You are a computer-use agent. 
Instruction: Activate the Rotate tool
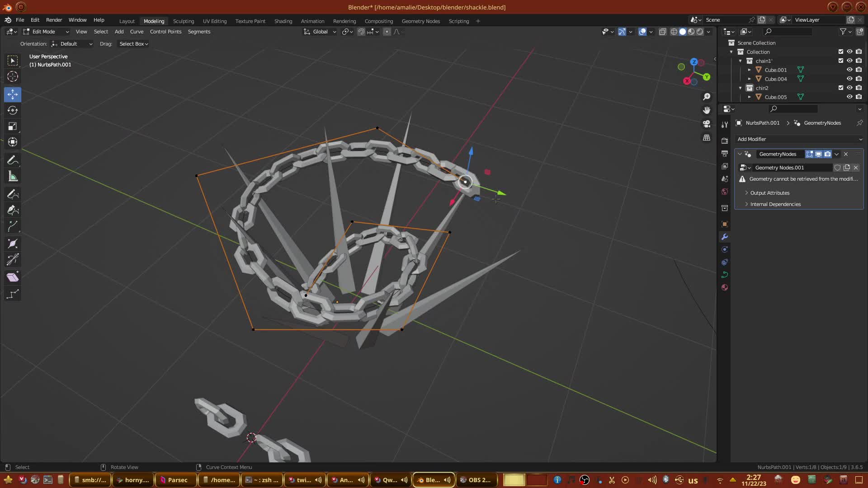pyautogui.click(x=13, y=110)
